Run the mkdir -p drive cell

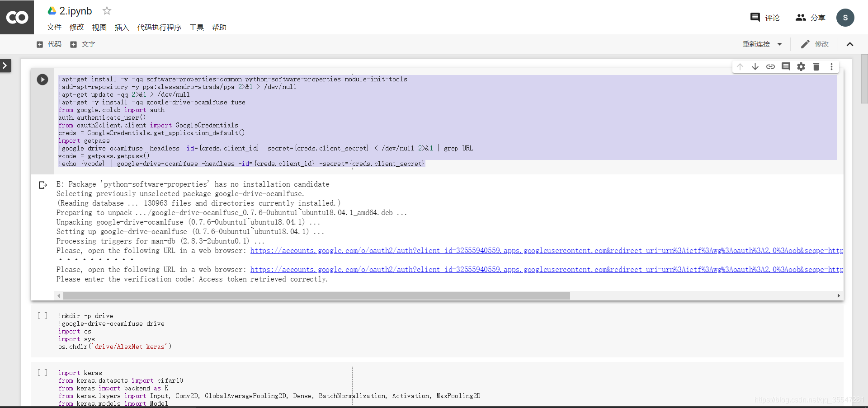(x=42, y=316)
